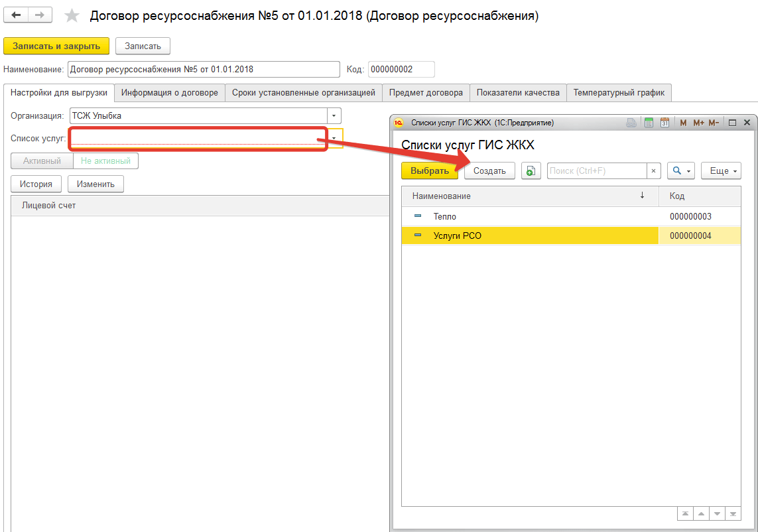Open the magnifier search options dropdown

click(x=680, y=170)
